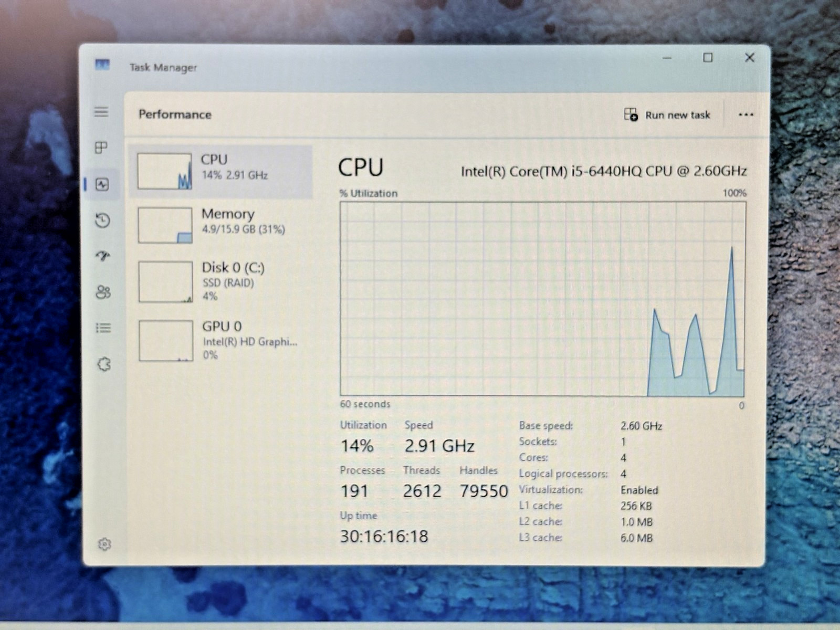840x630 pixels.
Task: Select Disk 0 (C:) performance entry
Action: (x=220, y=281)
